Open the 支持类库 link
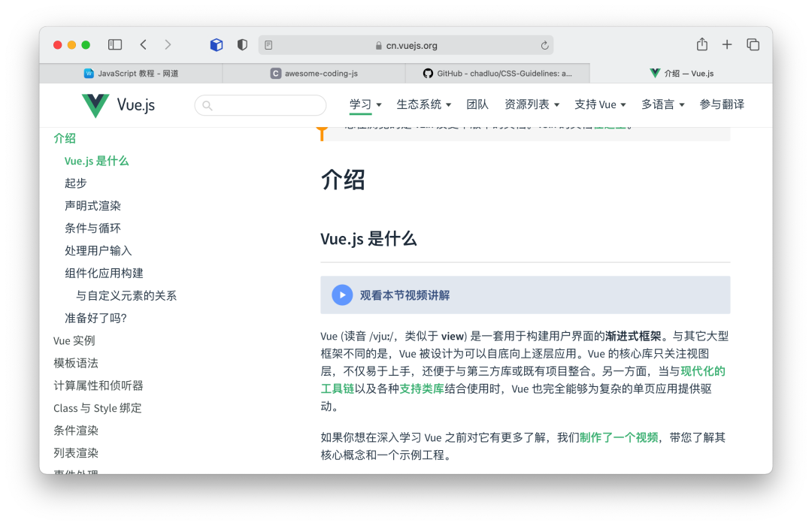This screenshot has width=812, height=526. (422, 388)
